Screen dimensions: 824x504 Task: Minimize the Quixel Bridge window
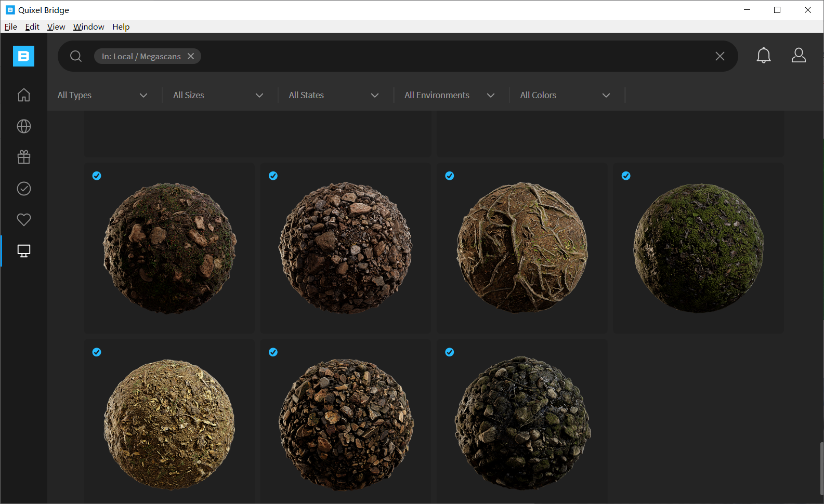pos(747,10)
